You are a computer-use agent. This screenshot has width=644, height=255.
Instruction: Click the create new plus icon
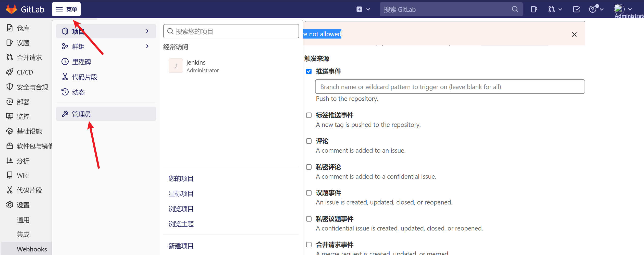pyautogui.click(x=359, y=9)
